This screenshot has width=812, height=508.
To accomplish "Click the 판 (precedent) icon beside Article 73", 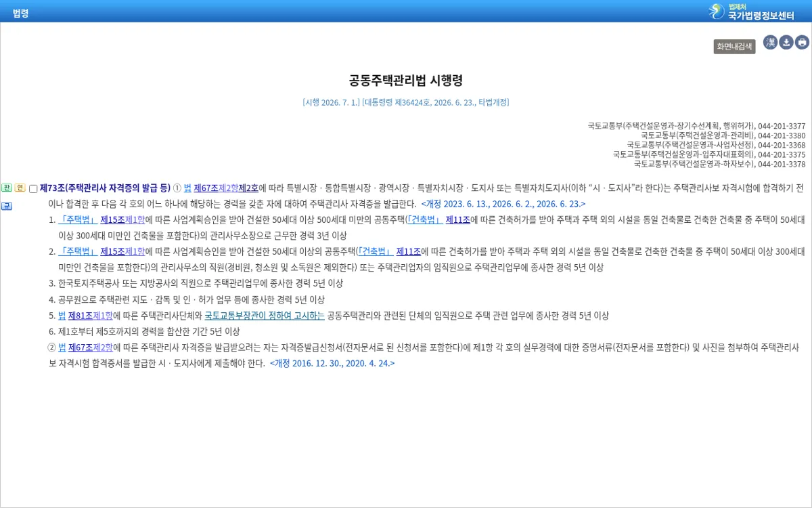I will 6,188.
